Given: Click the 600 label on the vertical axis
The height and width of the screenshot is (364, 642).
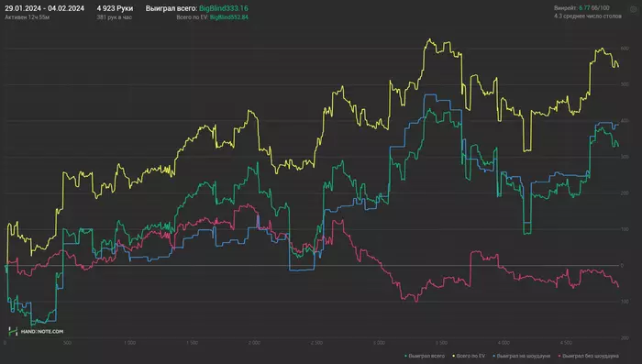Looking at the screenshot, I should click(625, 49).
